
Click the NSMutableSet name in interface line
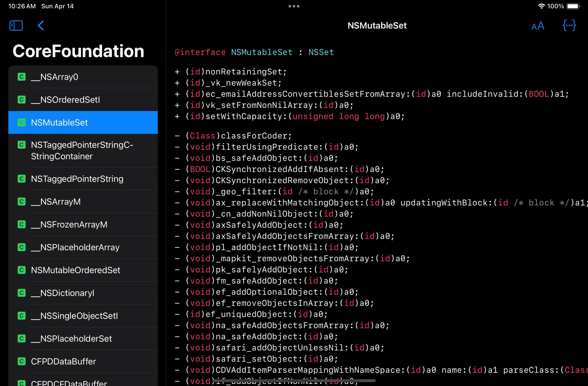262,52
